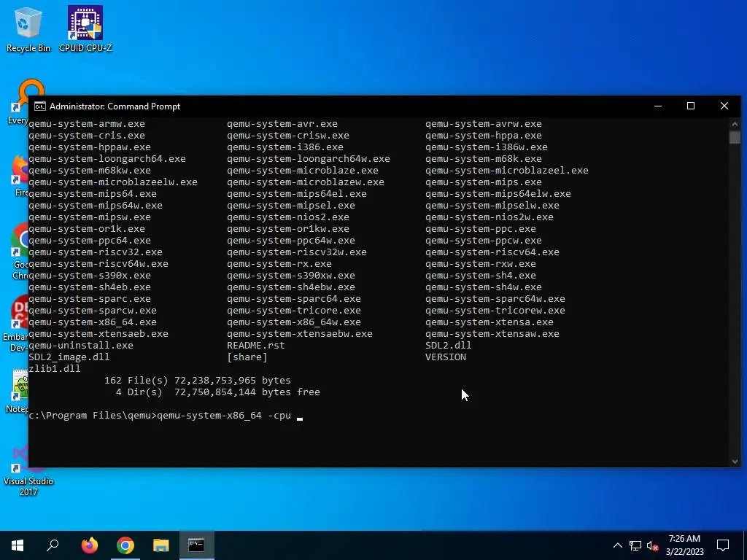Launch Firefox from the taskbar

click(89, 545)
